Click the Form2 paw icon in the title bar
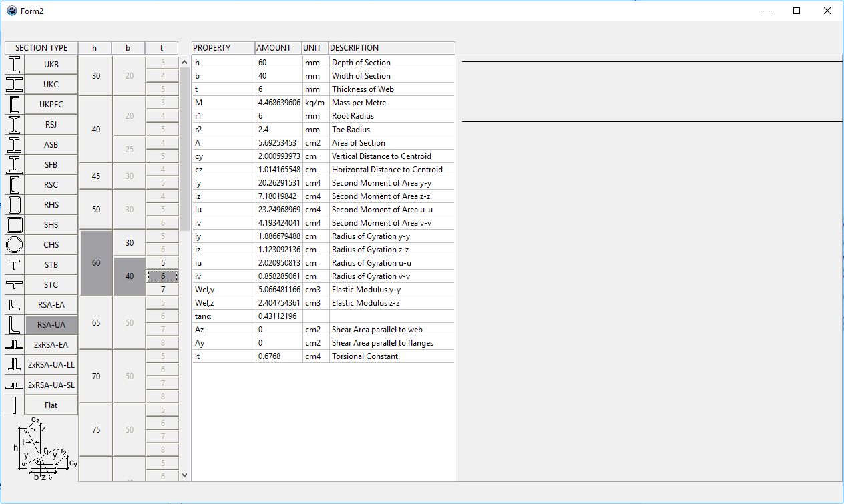Image resolution: width=844 pixels, height=504 pixels. (x=12, y=11)
